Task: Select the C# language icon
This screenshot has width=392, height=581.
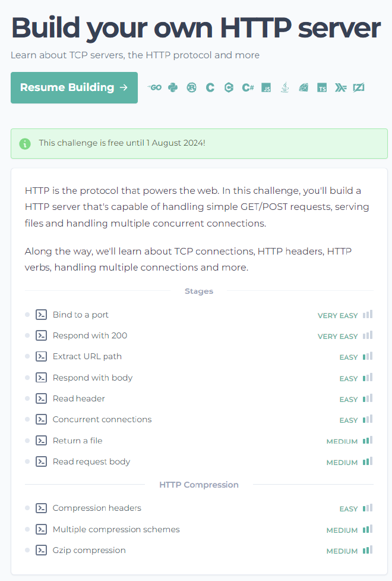Action: (248, 87)
